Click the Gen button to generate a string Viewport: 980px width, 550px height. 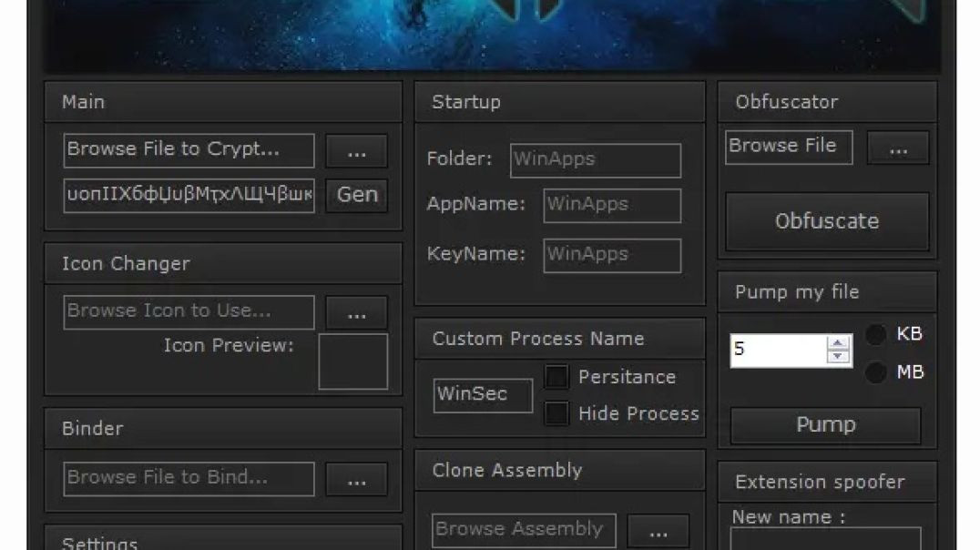point(356,194)
